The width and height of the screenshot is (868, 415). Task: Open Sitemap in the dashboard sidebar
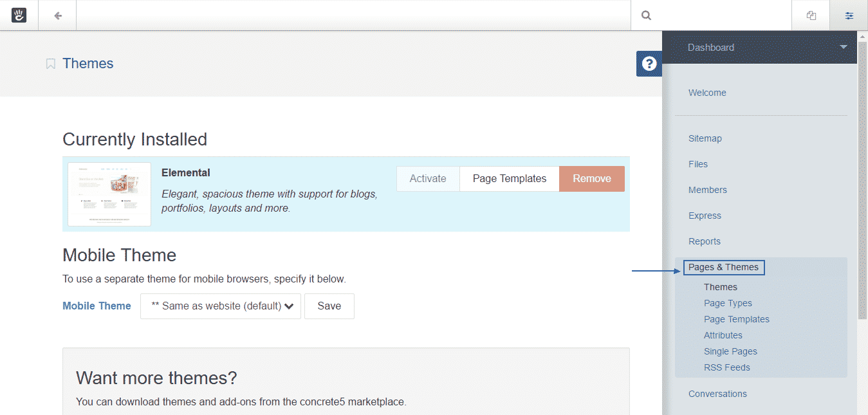point(705,138)
